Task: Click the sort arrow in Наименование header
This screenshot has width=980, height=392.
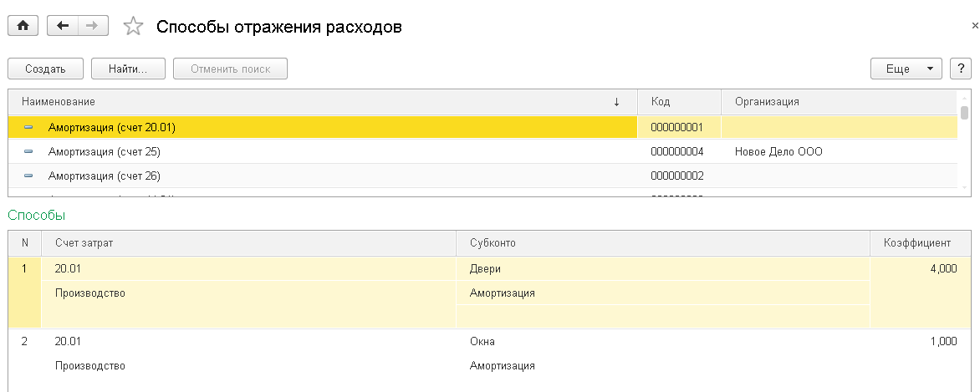Action: tap(617, 102)
